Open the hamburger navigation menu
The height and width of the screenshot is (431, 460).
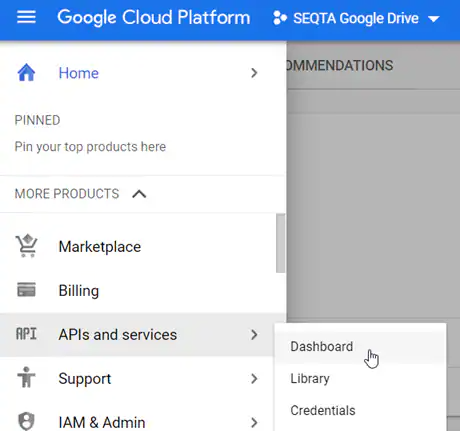click(26, 17)
